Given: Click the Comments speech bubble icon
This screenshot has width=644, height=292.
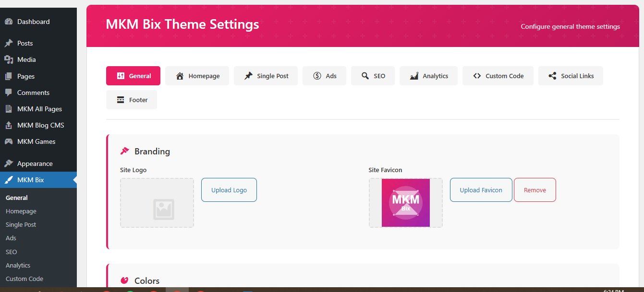Looking at the screenshot, I should (x=9, y=93).
